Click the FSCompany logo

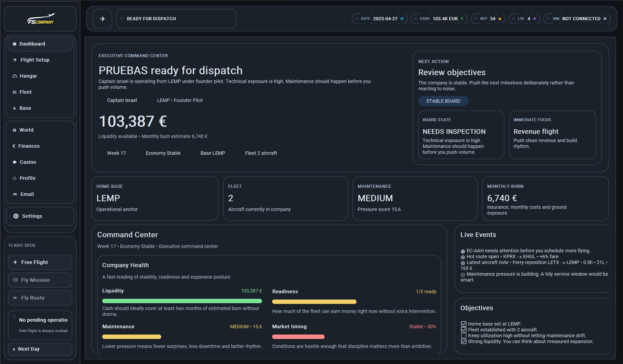[x=41, y=19]
